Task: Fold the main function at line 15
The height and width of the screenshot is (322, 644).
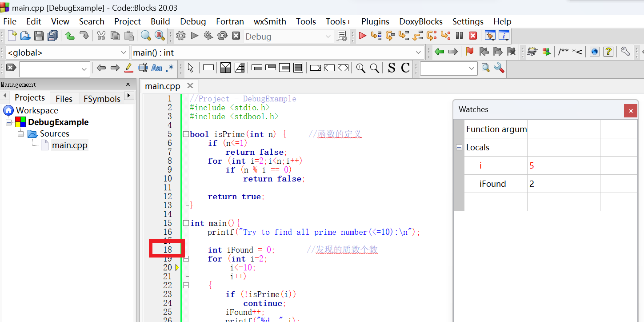Action: coord(186,223)
